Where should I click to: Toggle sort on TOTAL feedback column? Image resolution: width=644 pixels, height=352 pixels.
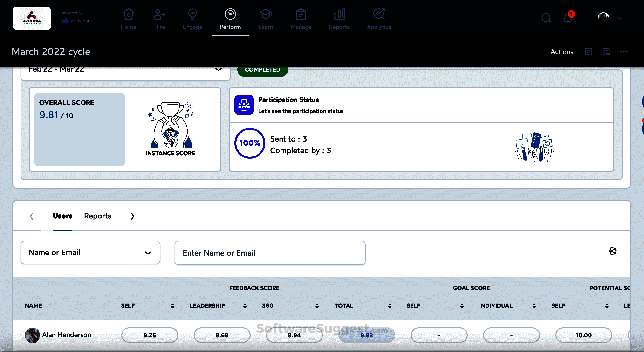coord(390,306)
